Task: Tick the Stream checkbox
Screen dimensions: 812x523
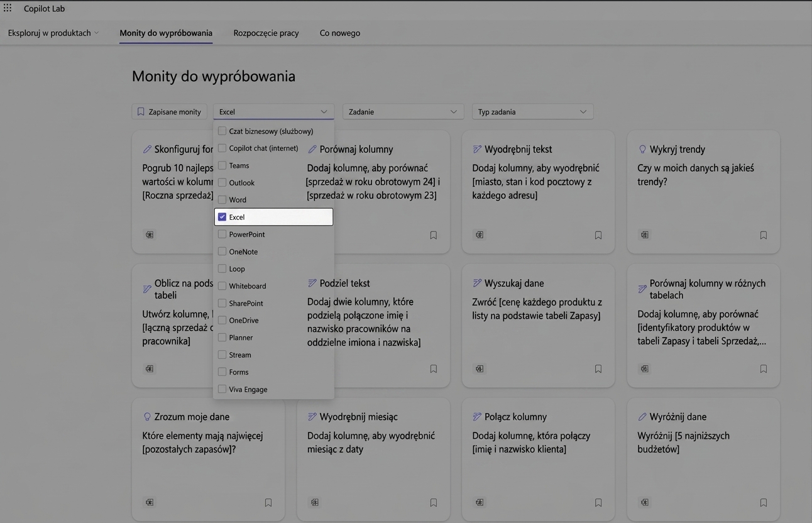Action: pyautogui.click(x=222, y=355)
